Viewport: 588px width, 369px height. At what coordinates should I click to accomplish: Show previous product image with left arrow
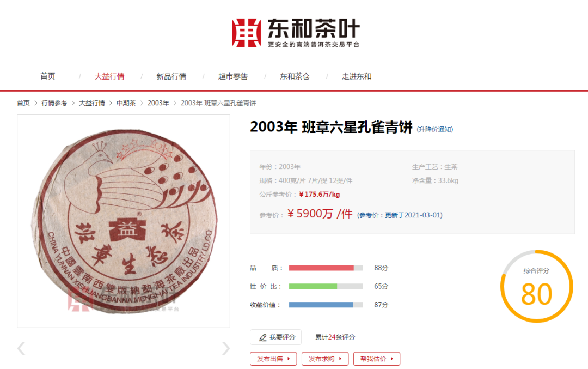click(x=21, y=348)
